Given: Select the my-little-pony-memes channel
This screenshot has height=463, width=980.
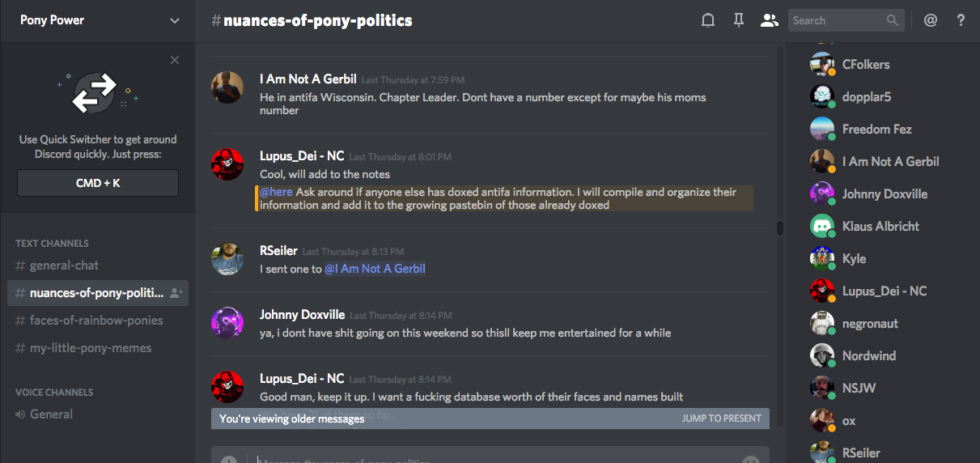Looking at the screenshot, I should point(90,348).
